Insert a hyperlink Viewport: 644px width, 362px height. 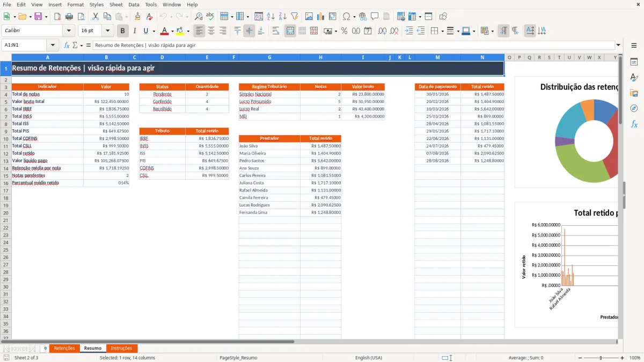click(363, 17)
